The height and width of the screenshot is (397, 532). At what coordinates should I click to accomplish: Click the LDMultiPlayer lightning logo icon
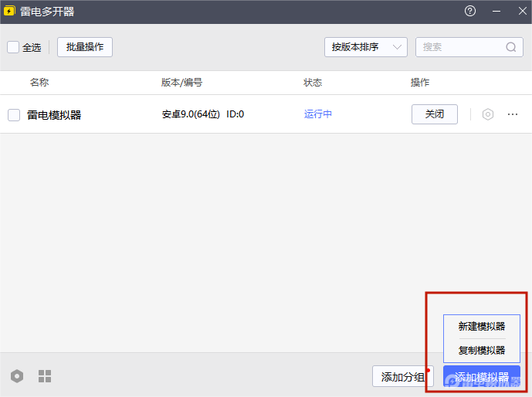coord(9,11)
